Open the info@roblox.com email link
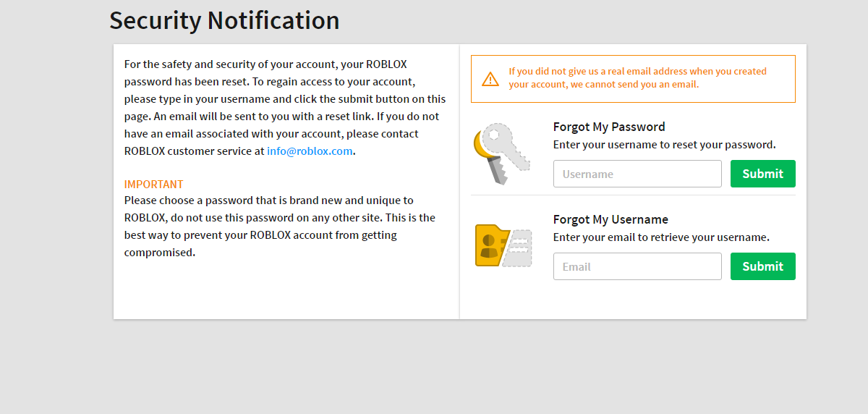Viewport: 868px width, 414px height. click(x=310, y=151)
